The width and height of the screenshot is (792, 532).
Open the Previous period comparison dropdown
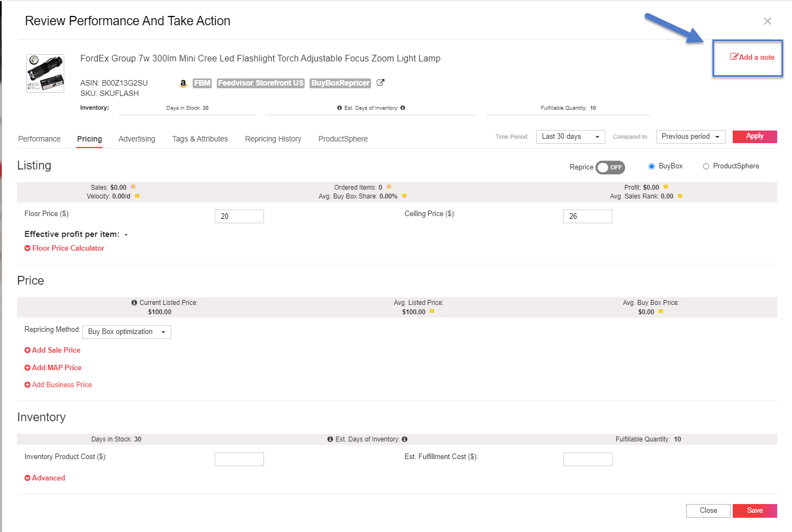coord(690,137)
